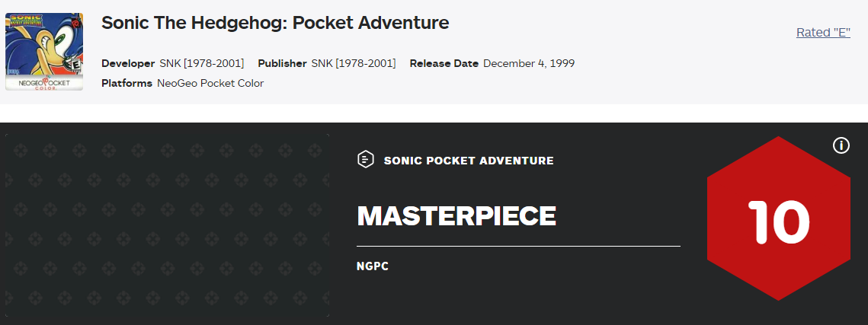The height and width of the screenshot is (325, 868).
Task: Click the NGPC platform label
Action: tap(373, 266)
